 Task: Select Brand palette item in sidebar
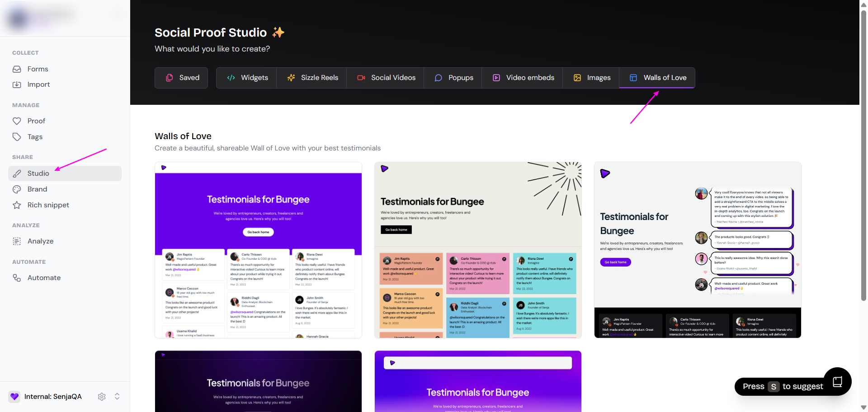point(37,189)
